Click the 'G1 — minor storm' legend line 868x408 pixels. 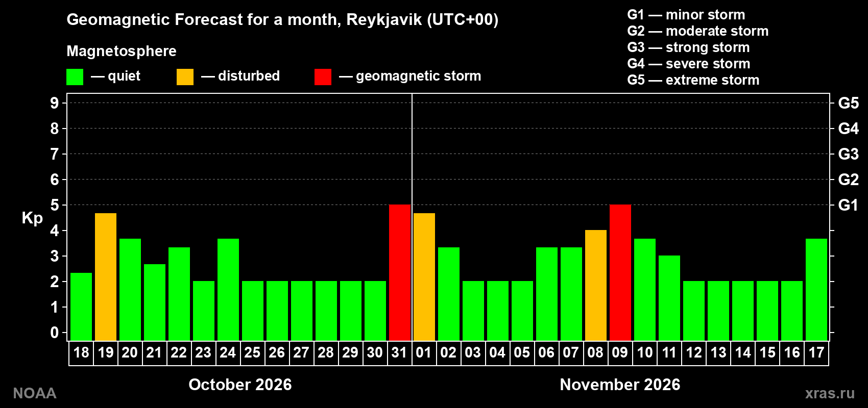686,15
